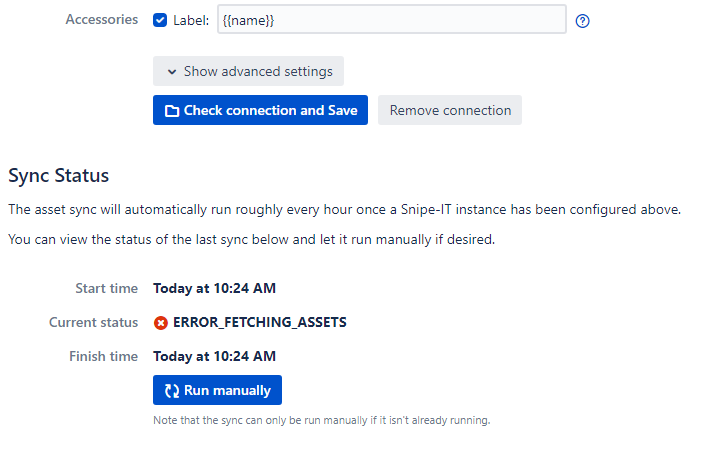This screenshot has height=451, width=720.
Task: Select the ERROR_FETCHING_ASSETS status text
Action: tap(260, 323)
